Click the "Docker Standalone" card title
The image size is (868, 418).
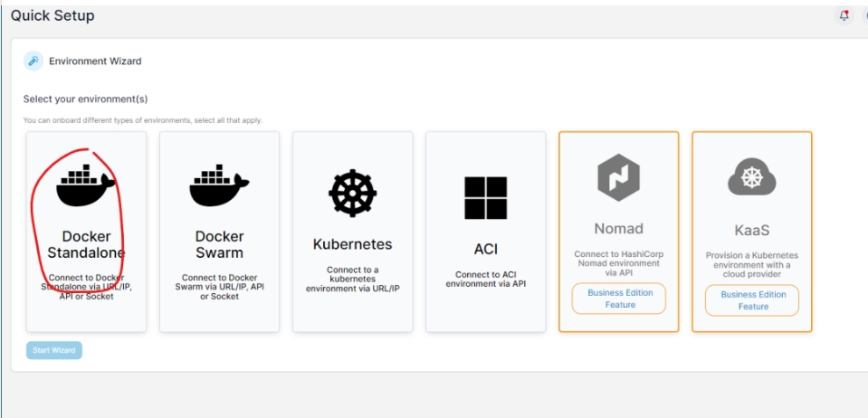(x=86, y=244)
